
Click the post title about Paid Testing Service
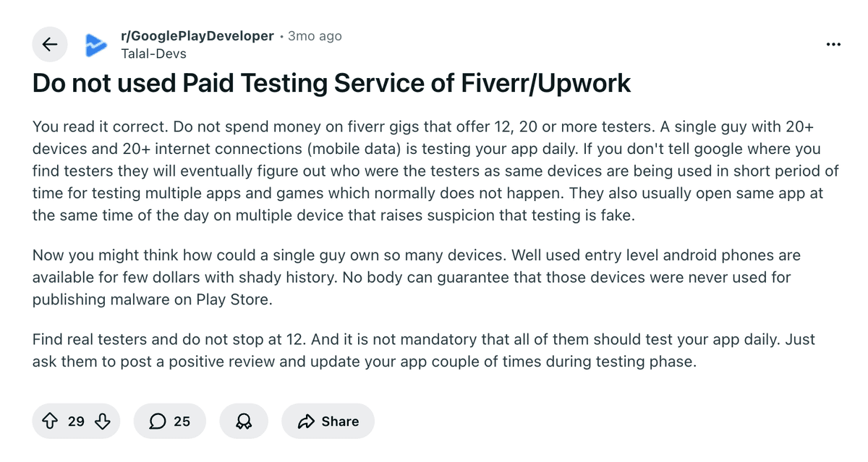click(331, 83)
